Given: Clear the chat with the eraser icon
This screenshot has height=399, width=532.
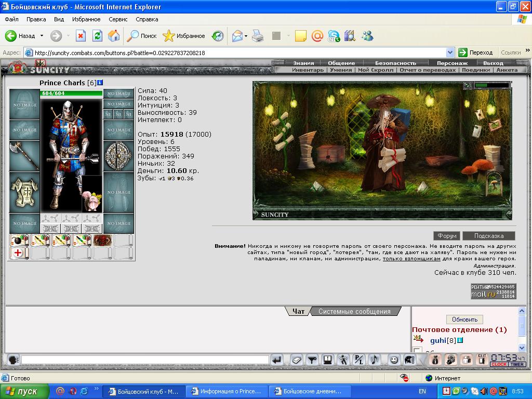Looking at the screenshot, I should (x=296, y=360).
